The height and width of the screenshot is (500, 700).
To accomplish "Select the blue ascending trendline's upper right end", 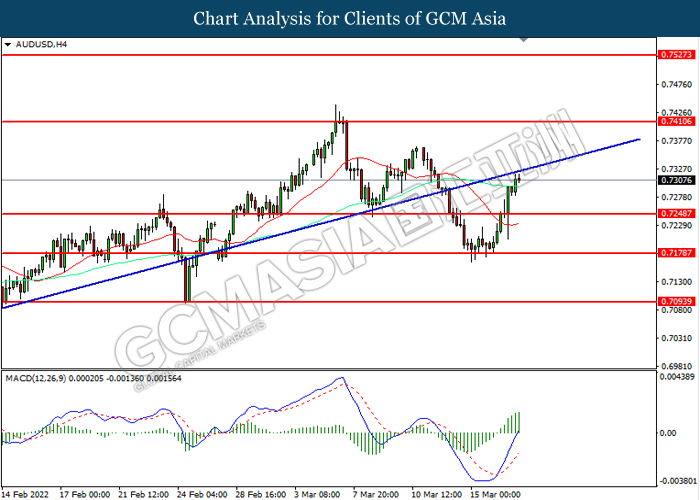I will (x=640, y=139).
